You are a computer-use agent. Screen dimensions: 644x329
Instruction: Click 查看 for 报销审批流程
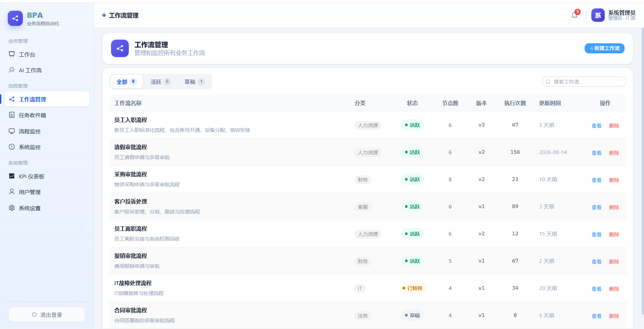(596, 262)
